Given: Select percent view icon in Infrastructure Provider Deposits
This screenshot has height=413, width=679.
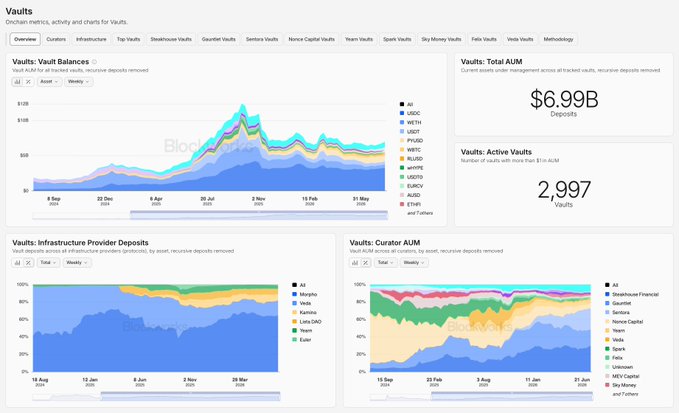Looking at the screenshot, I should pyautogui.click(x=28, y=262).
